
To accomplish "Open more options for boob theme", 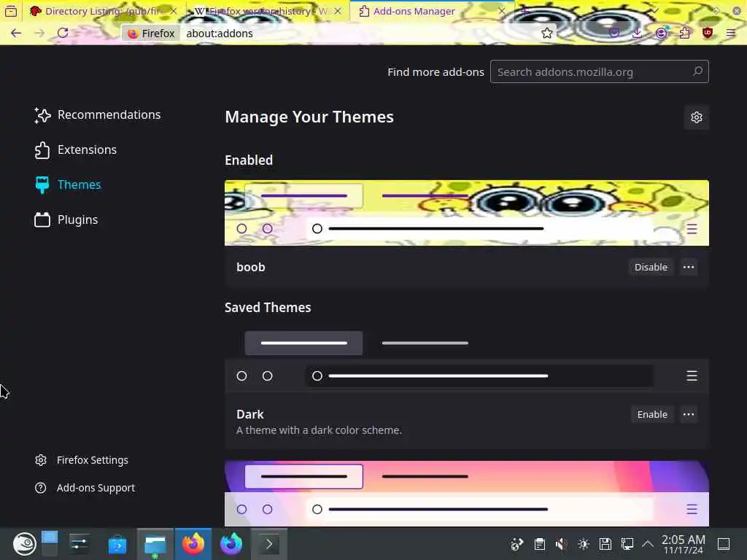I will (x=689, y=267).
